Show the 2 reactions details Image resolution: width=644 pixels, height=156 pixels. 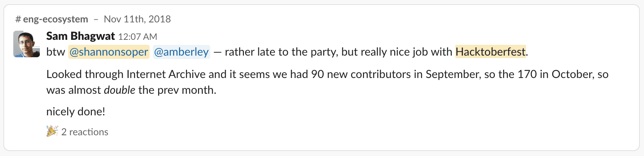85,132
